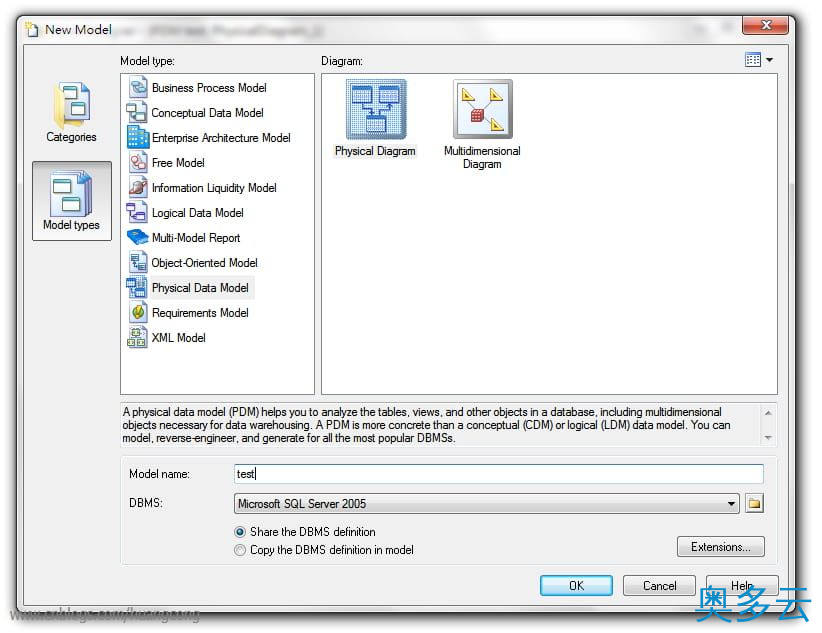Select Conceptual Data Model text

pyautogui.click(x=208, y=113)
